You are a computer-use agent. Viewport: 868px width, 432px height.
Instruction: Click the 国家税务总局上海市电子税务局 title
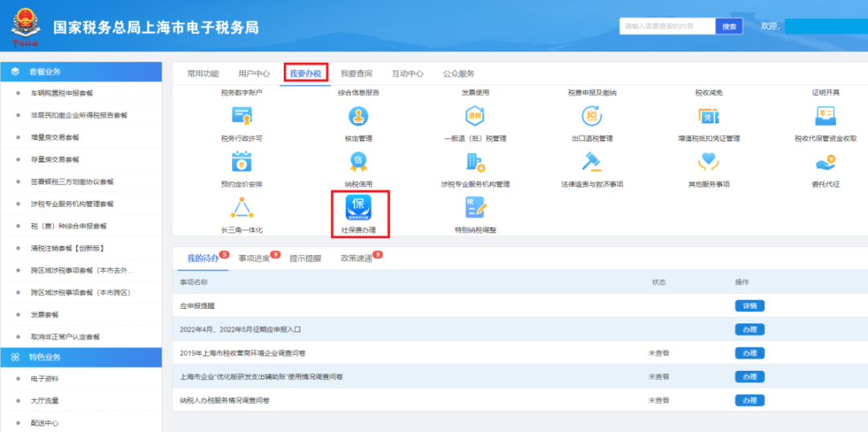[156, 27]
